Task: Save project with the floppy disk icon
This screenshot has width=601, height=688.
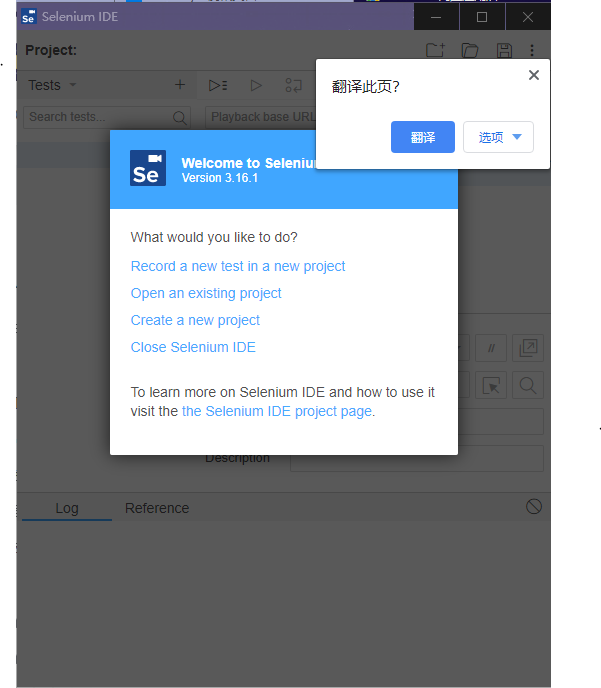Action: tap(504, 50)
